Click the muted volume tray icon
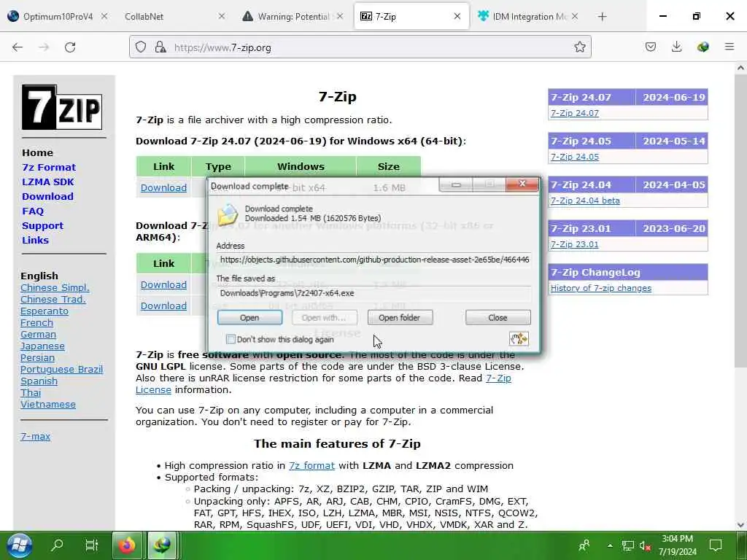Viewport: 747px width, 560px height. (645, 545)
